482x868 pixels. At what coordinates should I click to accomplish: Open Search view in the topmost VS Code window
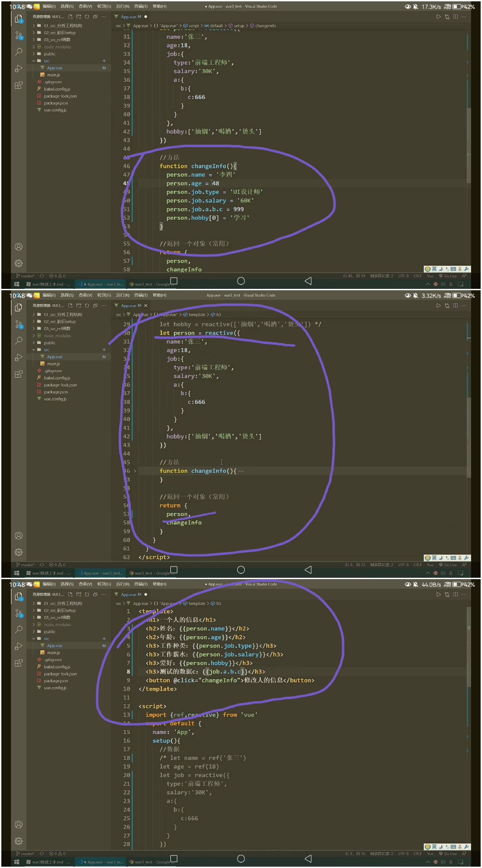[19, 52]
